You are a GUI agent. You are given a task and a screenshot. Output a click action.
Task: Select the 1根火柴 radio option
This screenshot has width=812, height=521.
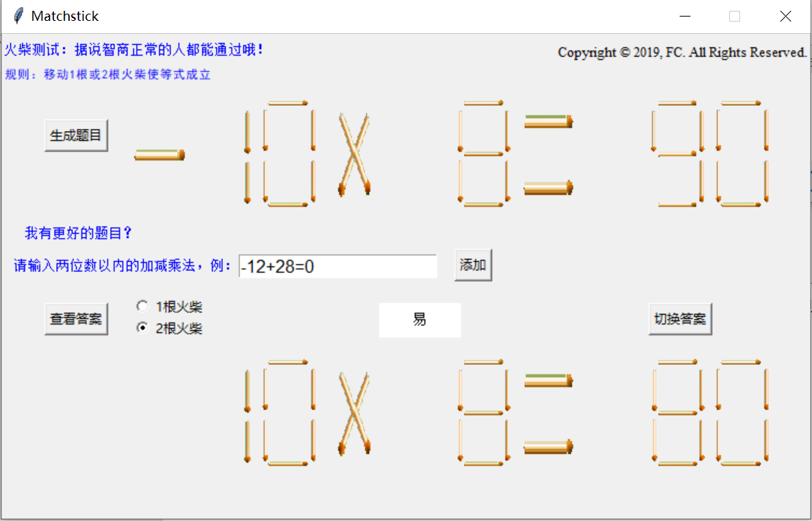(x=169, y=307)
